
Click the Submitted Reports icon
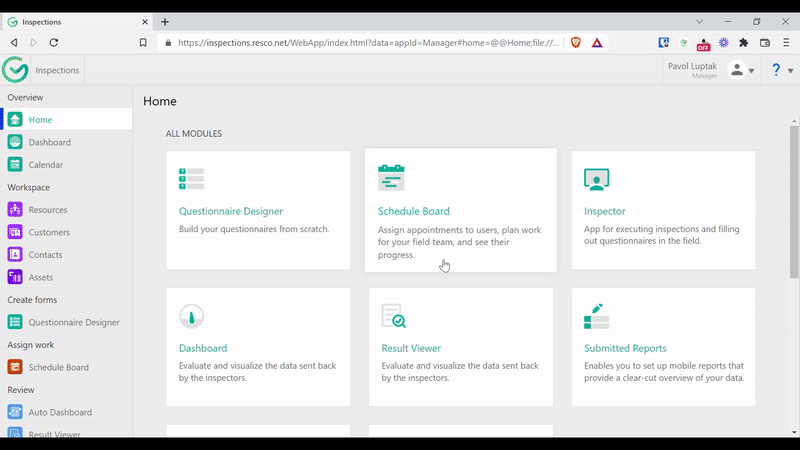point(597,316)
